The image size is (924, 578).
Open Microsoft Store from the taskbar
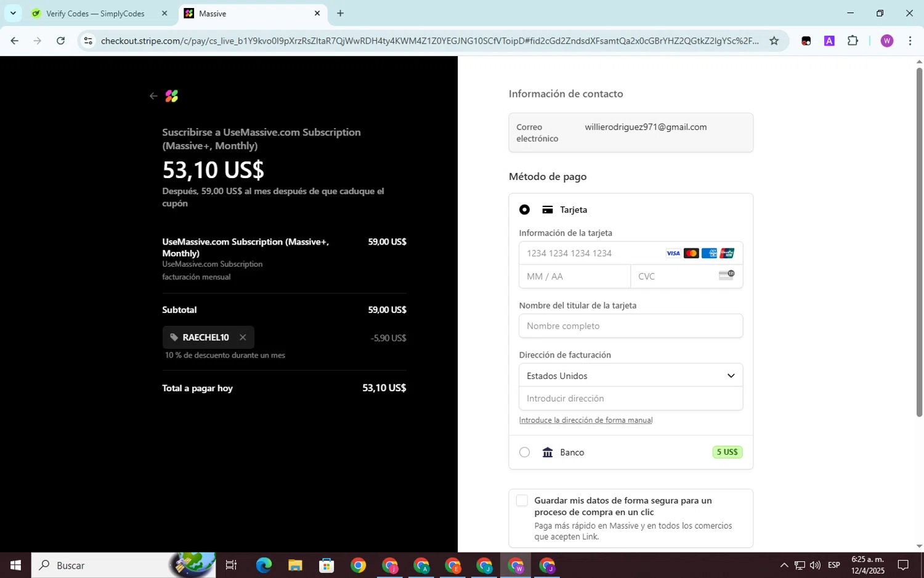(x=326, y=565)
